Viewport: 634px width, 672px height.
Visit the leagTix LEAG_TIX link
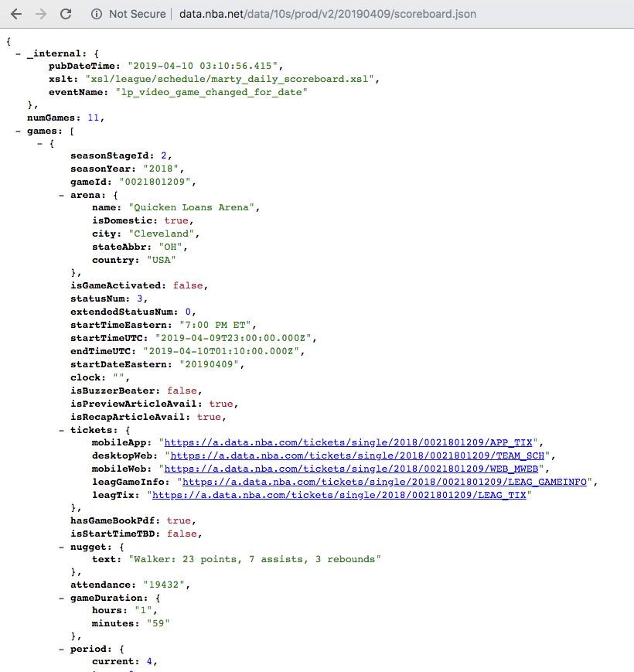(x=339, y=495)
